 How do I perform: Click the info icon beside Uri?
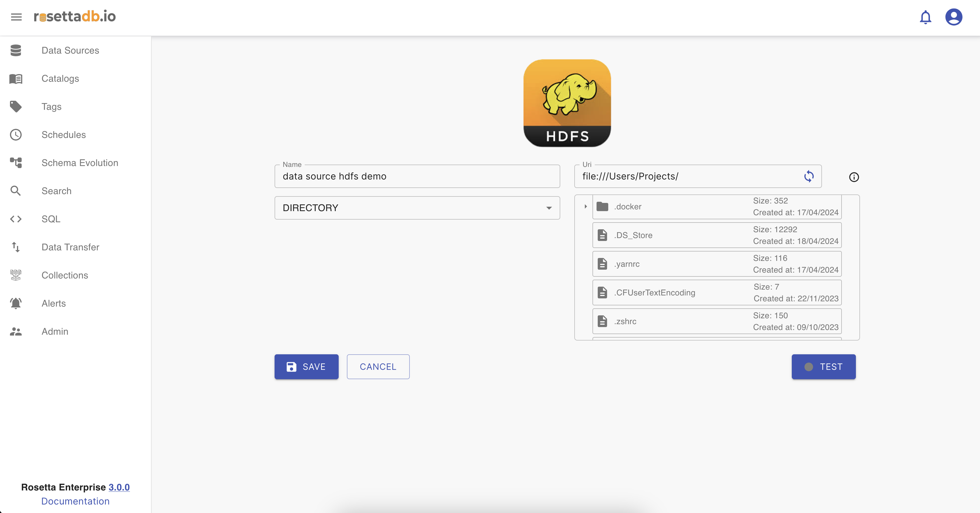(x=854, y=177)
